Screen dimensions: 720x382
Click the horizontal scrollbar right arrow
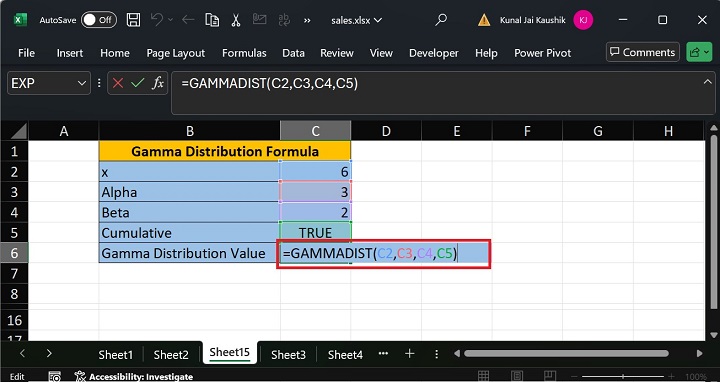click(699, 354)
